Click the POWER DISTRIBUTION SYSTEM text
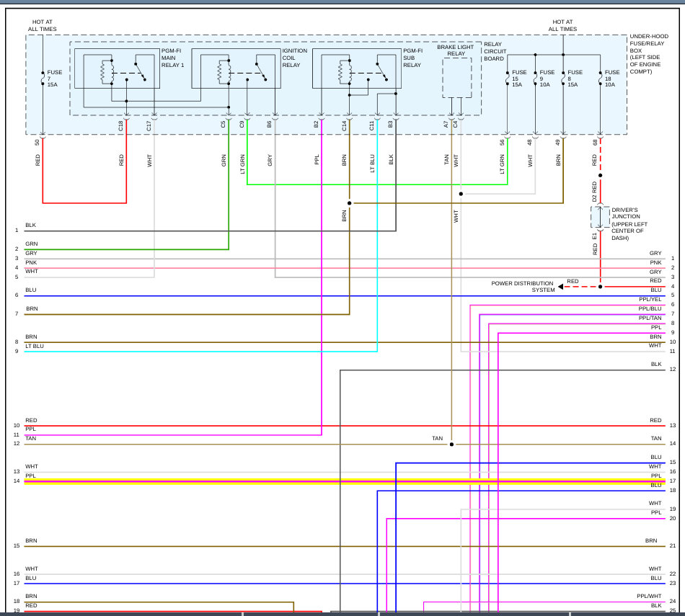Viewport: 685px width, 616px height. 523,287
